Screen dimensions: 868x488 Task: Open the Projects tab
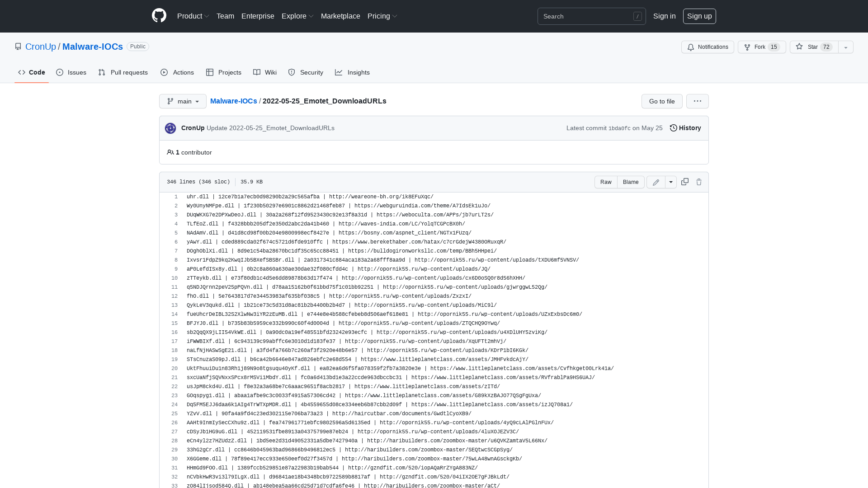tap(224, 72)
